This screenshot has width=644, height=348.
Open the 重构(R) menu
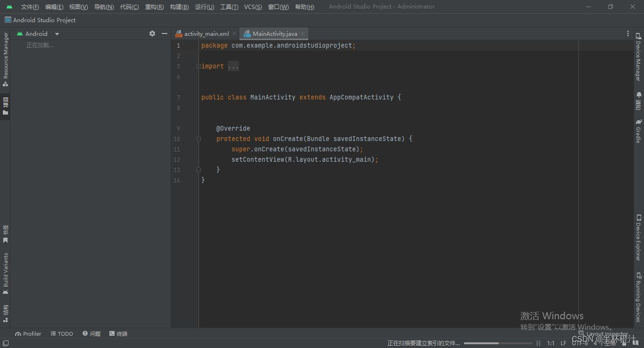click(x=155, y=7)
